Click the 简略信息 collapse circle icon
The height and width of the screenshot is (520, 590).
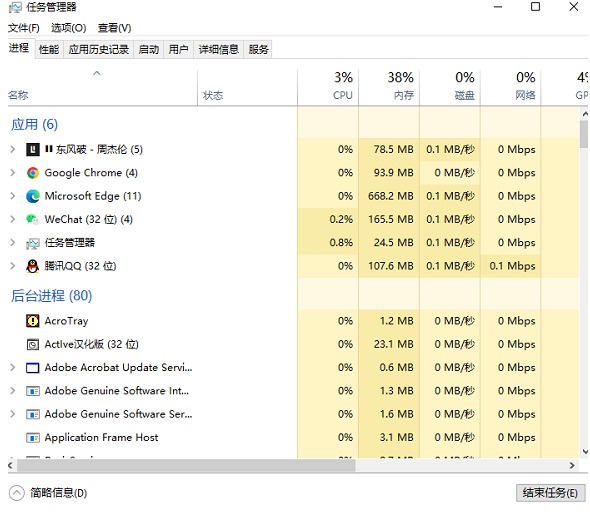point(17,493)
